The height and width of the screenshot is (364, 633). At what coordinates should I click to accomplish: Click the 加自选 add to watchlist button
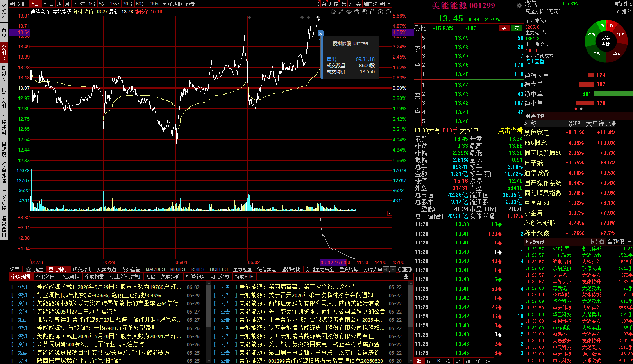click(370, 4)
